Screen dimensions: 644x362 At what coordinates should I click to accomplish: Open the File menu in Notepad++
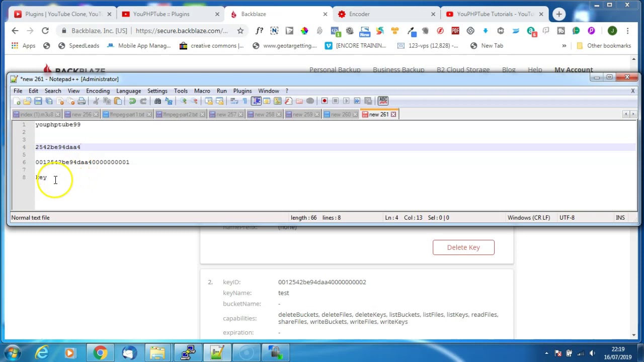pyautogui.click(x=18, y=91)
